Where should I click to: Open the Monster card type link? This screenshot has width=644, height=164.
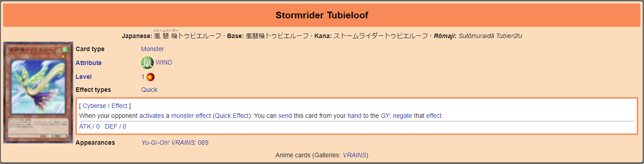(x=152, y=49)
